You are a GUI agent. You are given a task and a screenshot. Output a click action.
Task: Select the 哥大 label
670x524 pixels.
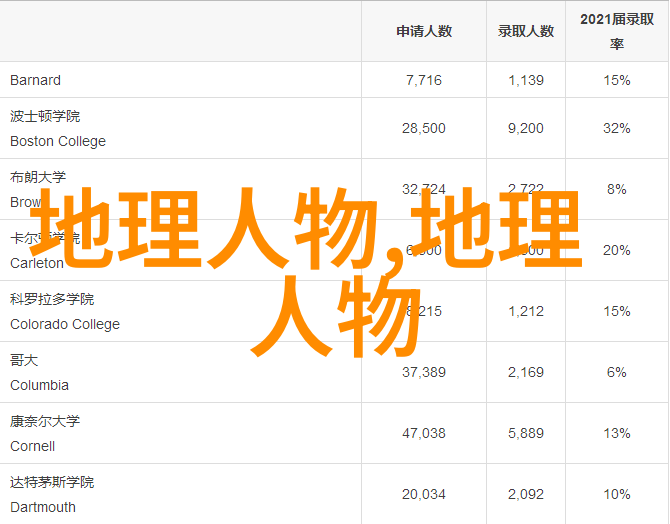[x=24, y=360]
